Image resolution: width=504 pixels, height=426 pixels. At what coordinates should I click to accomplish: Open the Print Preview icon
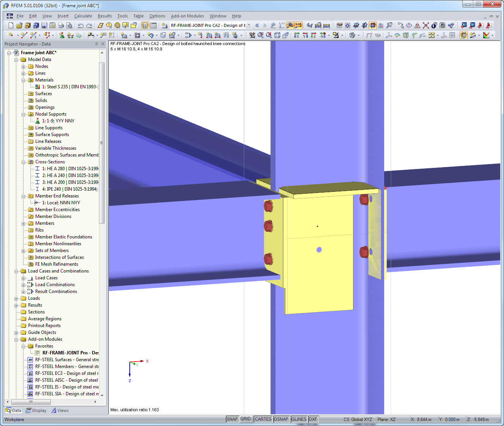coord(69,25)
